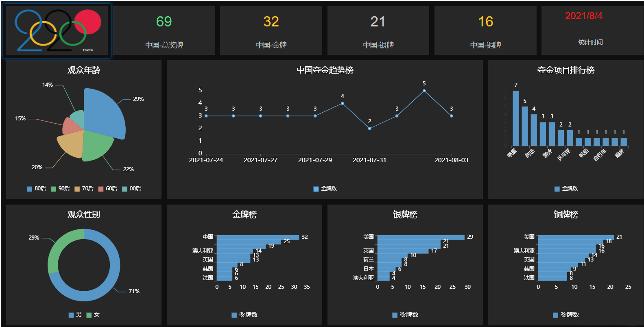Image resolution: width=644 pixels, height=327 pixels.
Task: Click the 金牌榜 chart title
Action: 245,214
